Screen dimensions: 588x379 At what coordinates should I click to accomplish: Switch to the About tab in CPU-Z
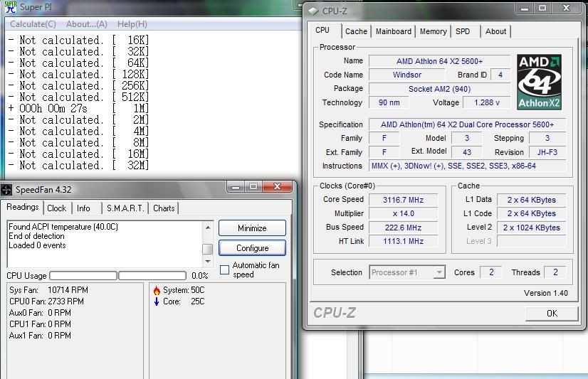tap(495, 31)
